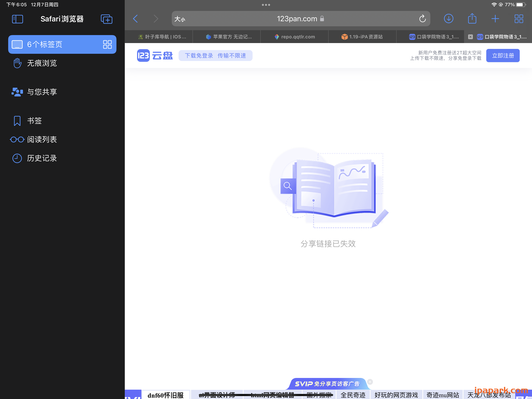
Task: Enable 无痕浏览 private browsing mode
Action: click(41, 63)
